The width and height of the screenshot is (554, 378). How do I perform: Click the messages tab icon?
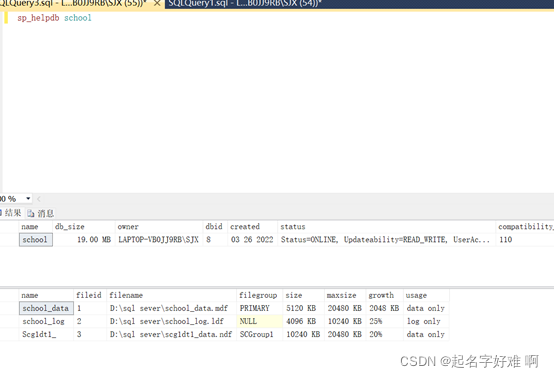[x=31, y=213]
